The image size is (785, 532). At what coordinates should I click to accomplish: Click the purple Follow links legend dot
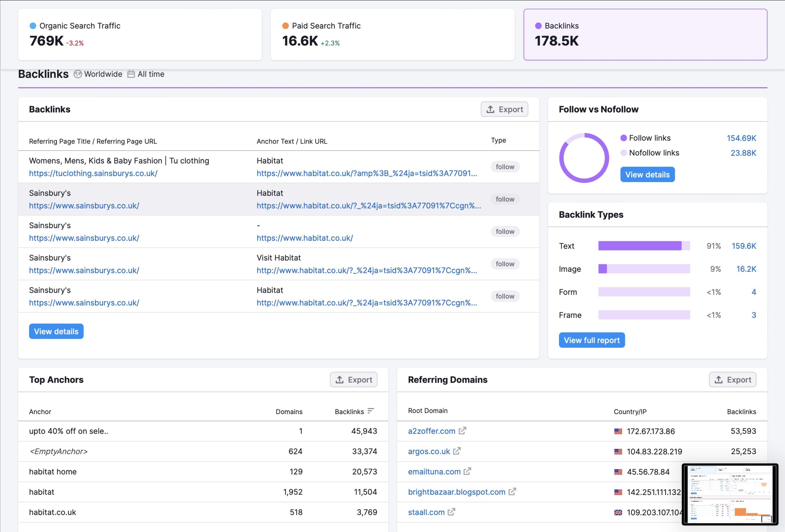coord(624,138)
